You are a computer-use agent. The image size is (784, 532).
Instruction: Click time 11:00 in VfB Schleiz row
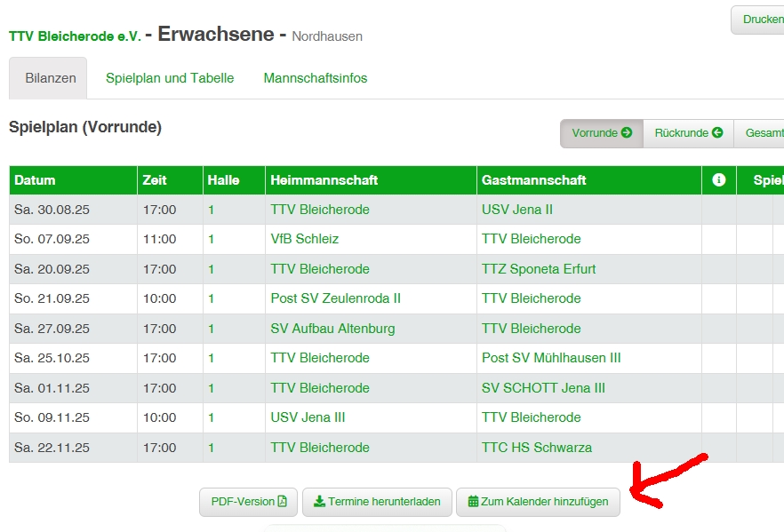click(159, 239)
